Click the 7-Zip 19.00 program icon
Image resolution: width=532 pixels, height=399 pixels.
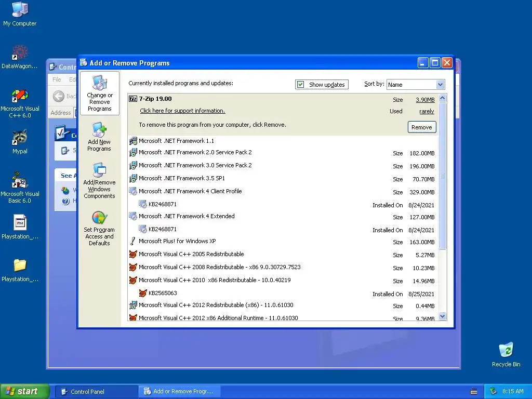tap(133, 99)
